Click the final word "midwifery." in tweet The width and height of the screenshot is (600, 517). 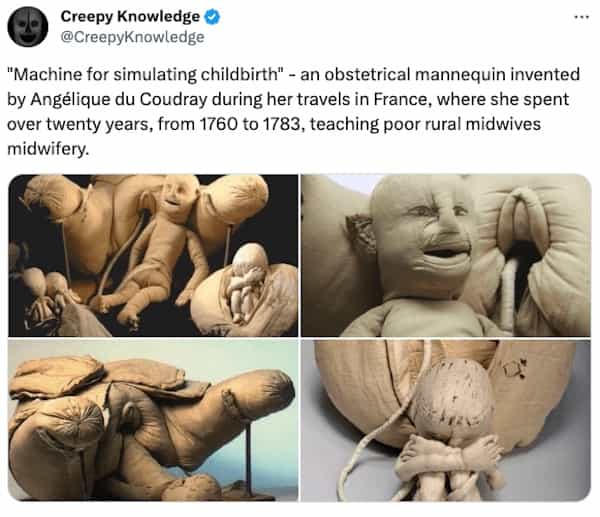point(48,149)
